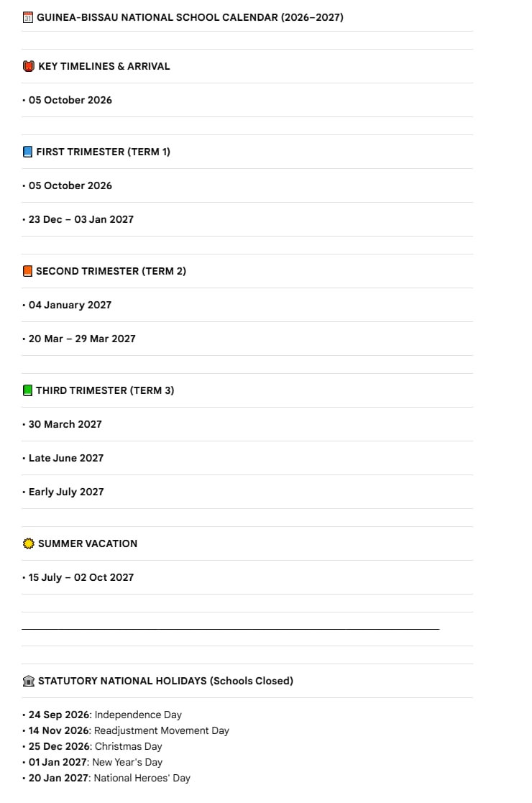Click the orange book icon for Second Trimester
Viewport: 532px width, 803px height.
click(x=27, y=271)
